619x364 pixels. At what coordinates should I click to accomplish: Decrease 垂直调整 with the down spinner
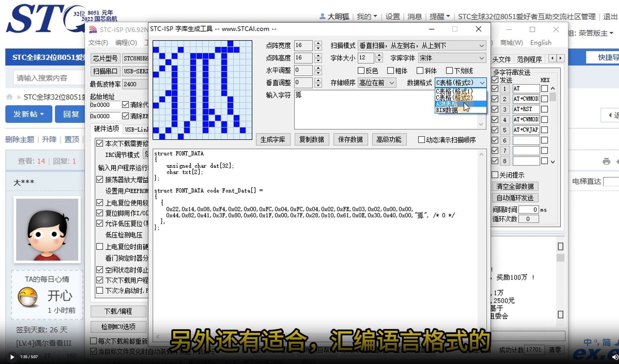[318, 85]
